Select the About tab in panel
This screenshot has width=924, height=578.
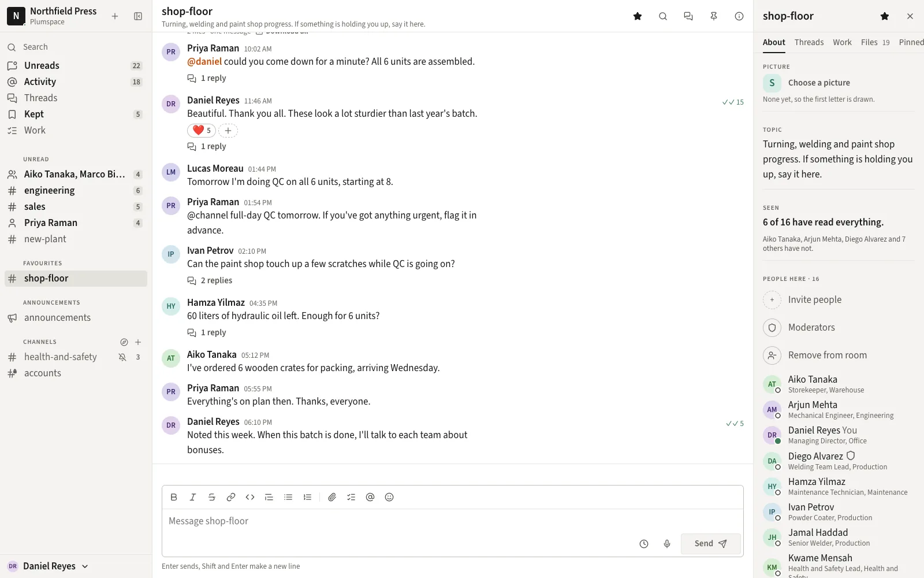pos(774,42)
